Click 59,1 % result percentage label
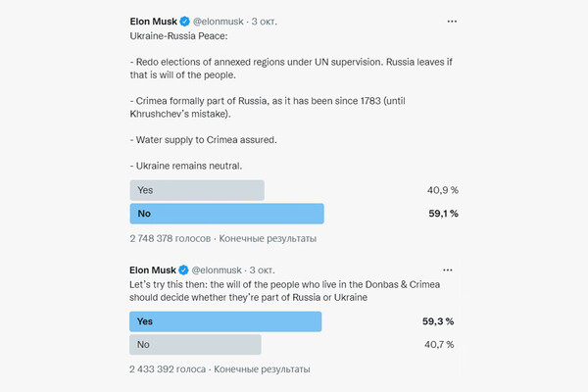This screenshot has height=392, width=588. click(443, 214)
